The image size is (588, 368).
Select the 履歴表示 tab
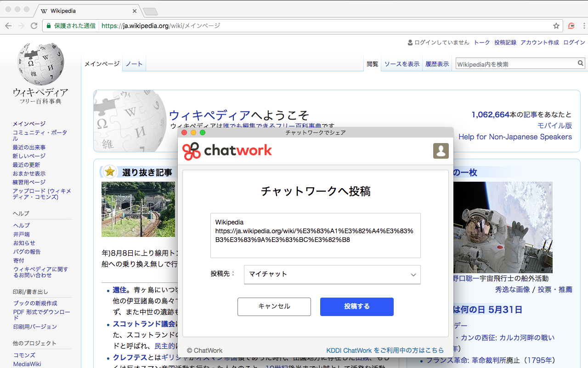pyautogui.click(x=437, y=64)
